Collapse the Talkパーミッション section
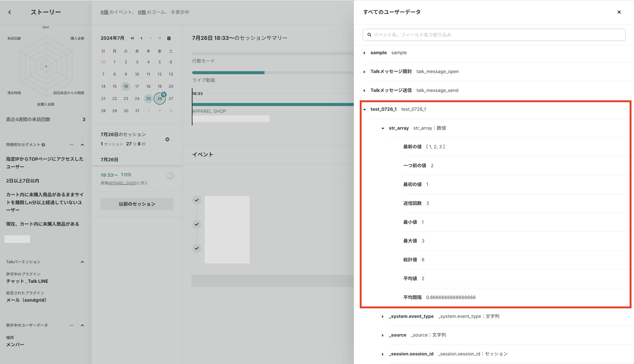The width and height of the screenshot is (634, 364). [82, 262]
